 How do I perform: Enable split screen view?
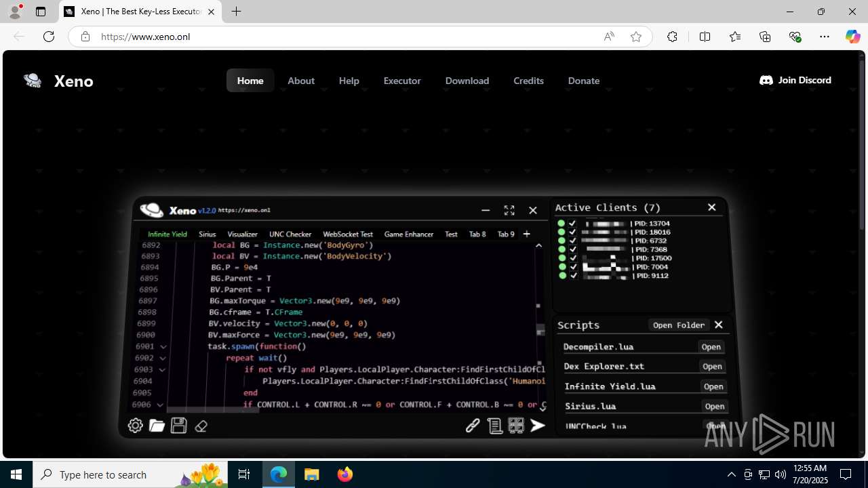click(705, 37)
